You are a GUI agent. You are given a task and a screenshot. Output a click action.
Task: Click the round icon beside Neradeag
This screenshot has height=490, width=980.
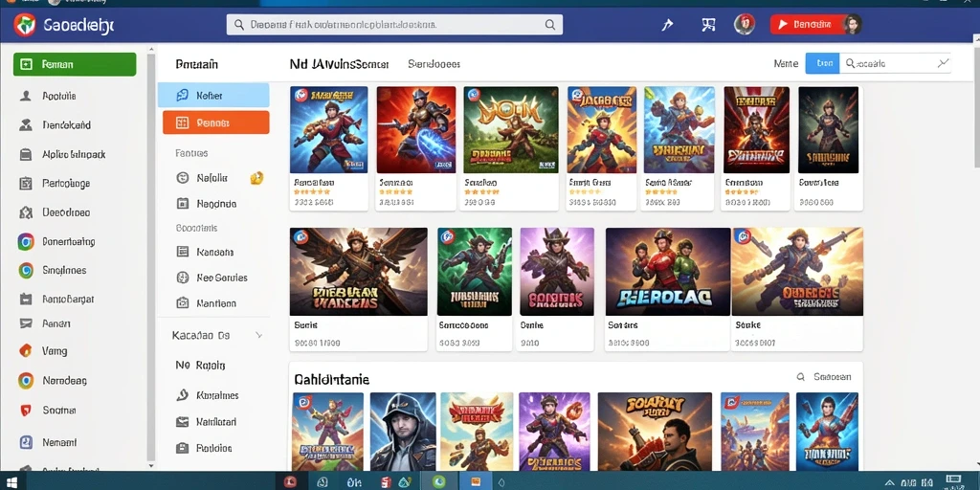[x=26, y=381]
